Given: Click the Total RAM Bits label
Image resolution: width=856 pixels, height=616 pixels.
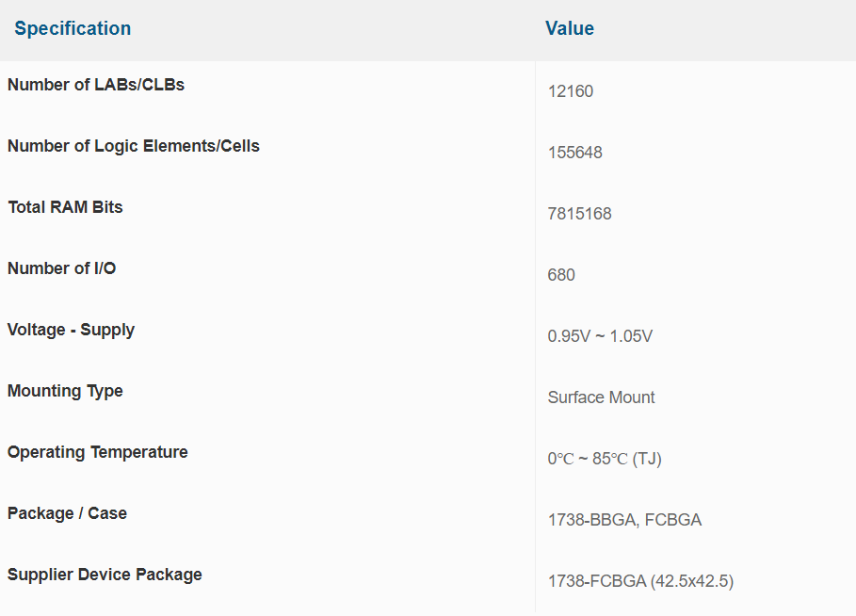Looking at the screenshot, I should pyautogui.click(x=65, y=207).
